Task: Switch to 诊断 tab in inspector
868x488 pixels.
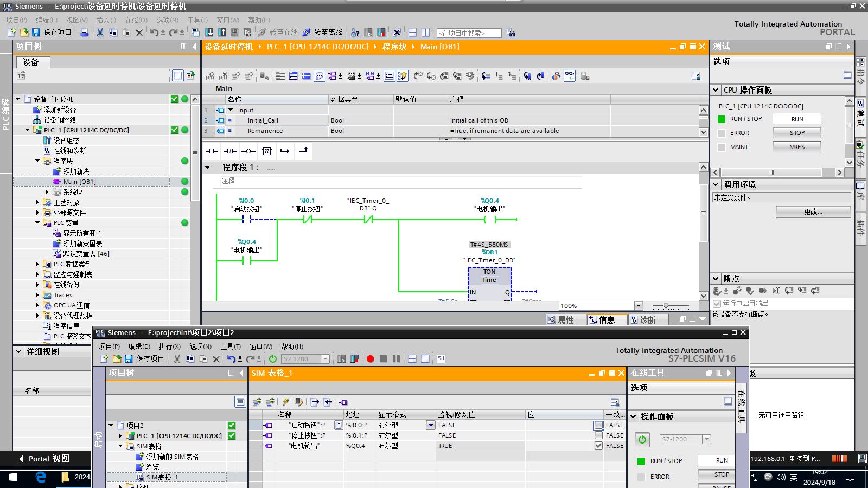Action: [648, 320]
